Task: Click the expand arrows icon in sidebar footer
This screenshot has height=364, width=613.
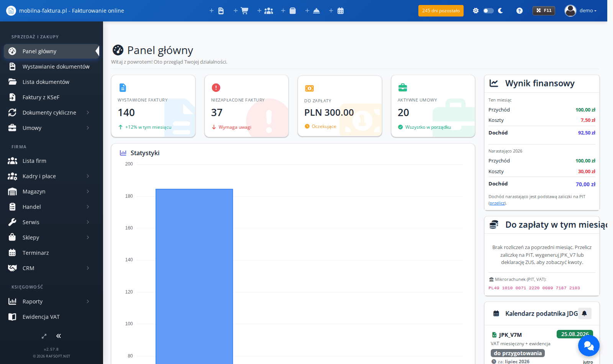Action: (44, 336)
